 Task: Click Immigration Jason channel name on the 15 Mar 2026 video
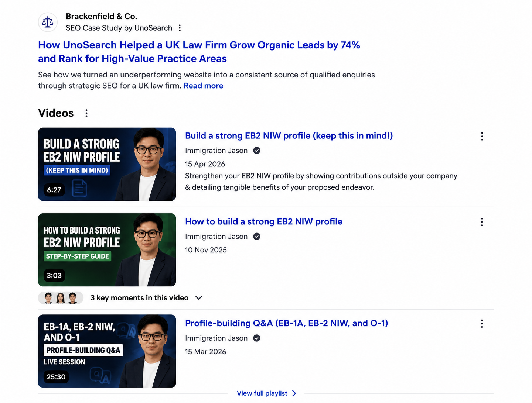[216, 338]
